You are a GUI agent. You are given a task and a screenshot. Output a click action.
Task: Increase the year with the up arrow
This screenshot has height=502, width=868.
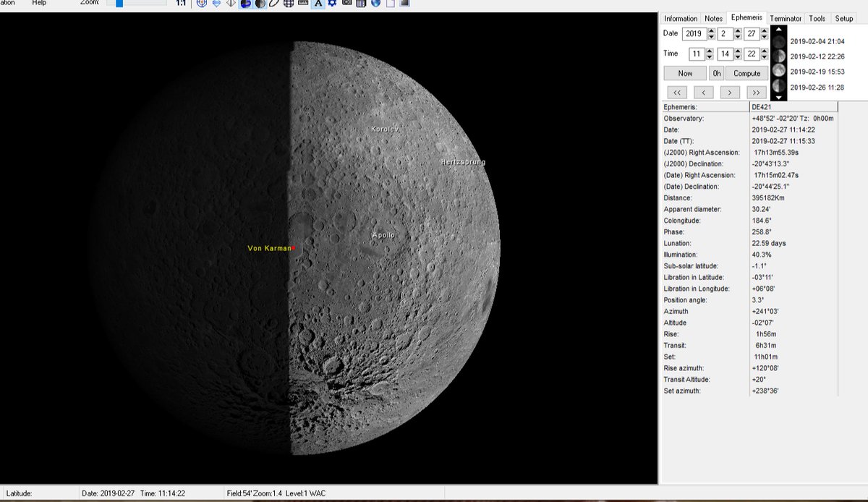711,30
